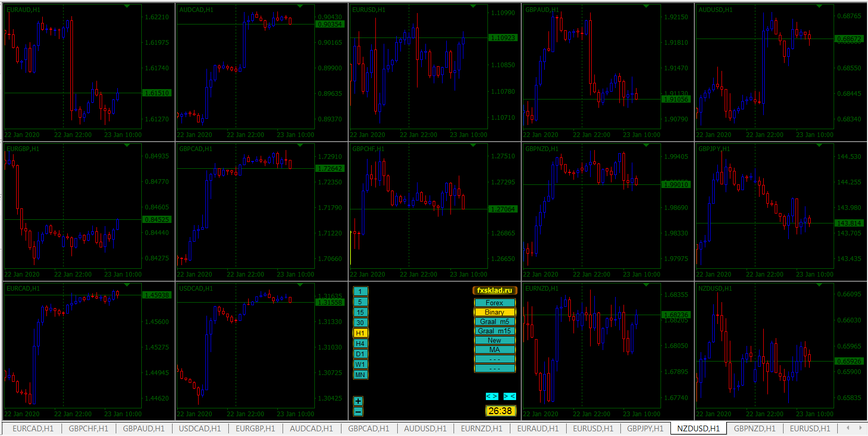868x436 pixels.
Task: Choose the 15-minute timeframe button
Action: [x=360, y=312]
